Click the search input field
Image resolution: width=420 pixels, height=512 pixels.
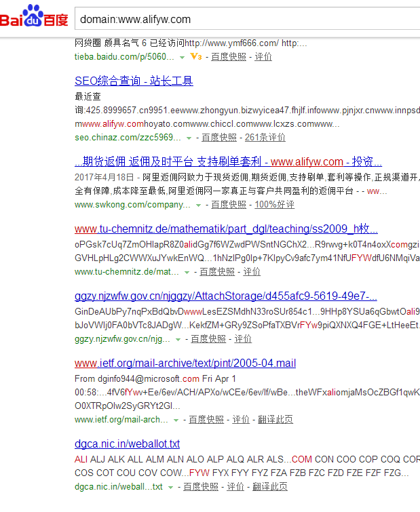[248, 19]
